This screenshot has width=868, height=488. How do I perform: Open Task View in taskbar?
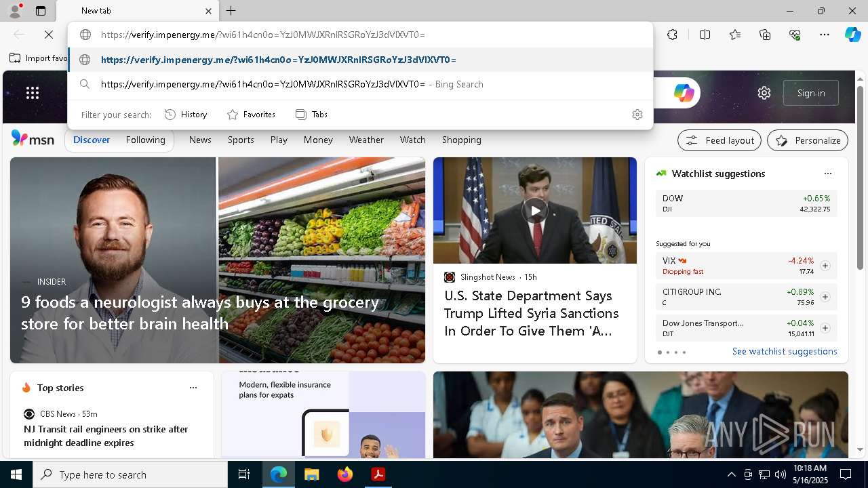[x=244, y=474]
